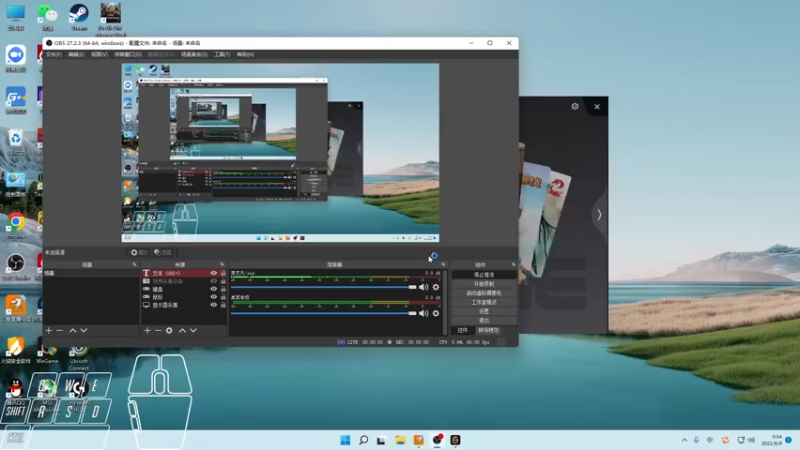Click the 停止推流 (stop streaming) button
800x450 pixels.
point(484,275)
